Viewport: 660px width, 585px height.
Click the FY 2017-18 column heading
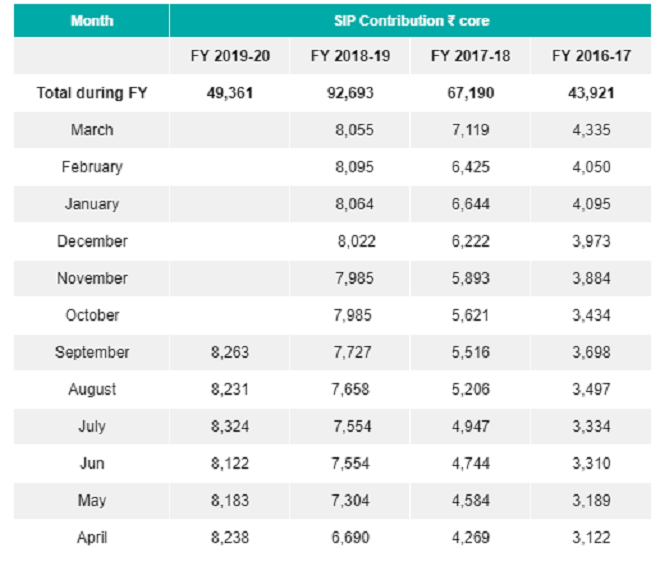pos(470,56)
